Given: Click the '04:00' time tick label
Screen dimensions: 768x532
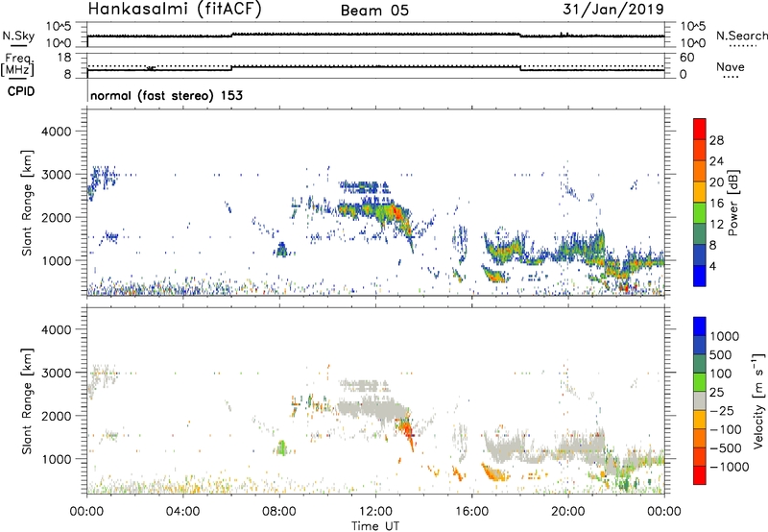Looking at the screenshot, I should (x=182, y=512).
